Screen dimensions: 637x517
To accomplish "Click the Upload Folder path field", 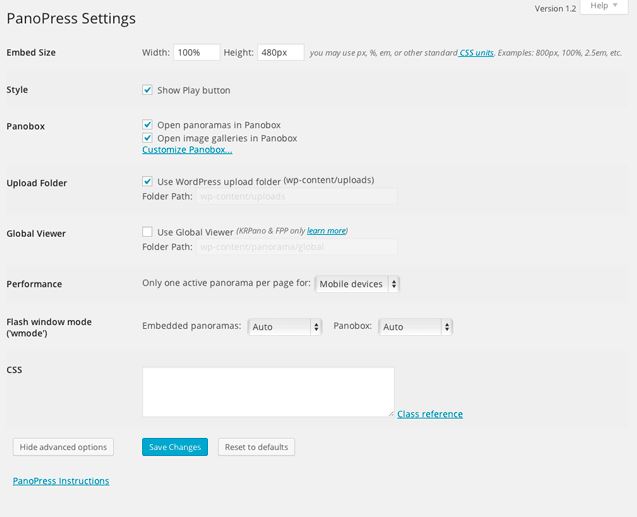I will [x=297, y=197].
